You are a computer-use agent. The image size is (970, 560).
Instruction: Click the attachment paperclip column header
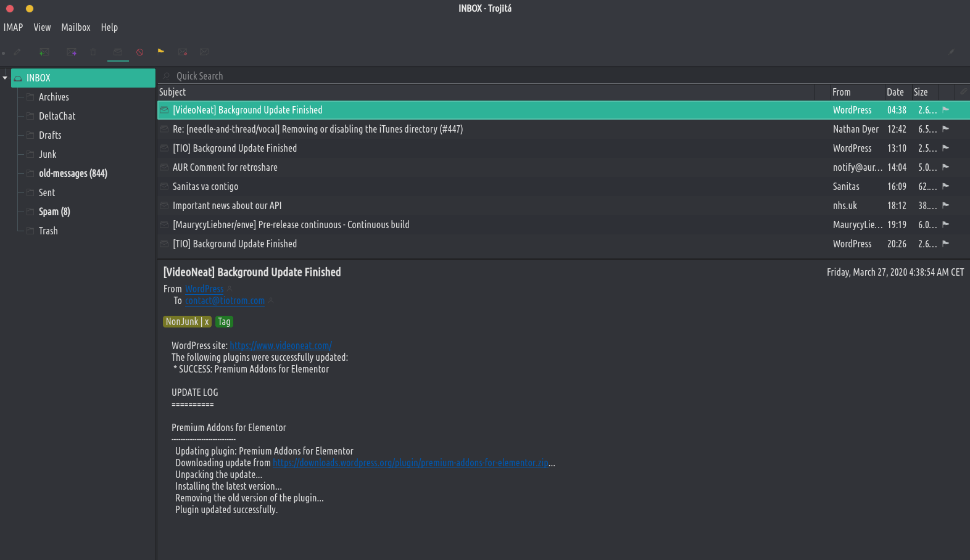pos(963,92)
